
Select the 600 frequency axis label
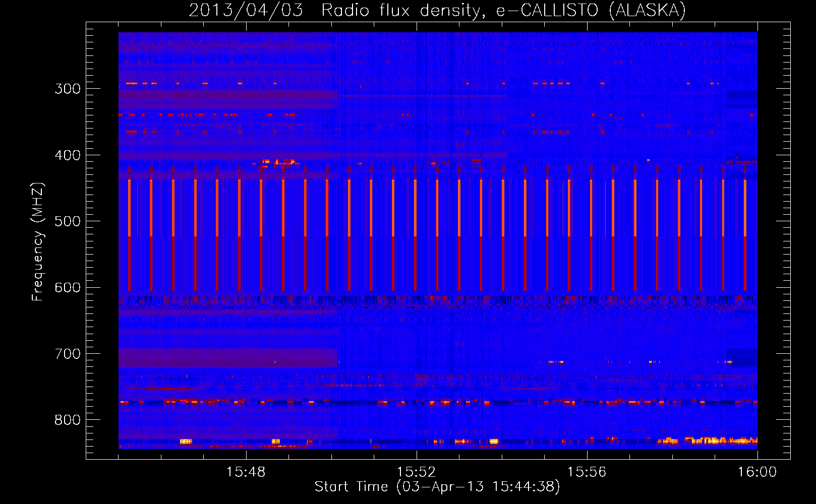[x=68, y=288]
